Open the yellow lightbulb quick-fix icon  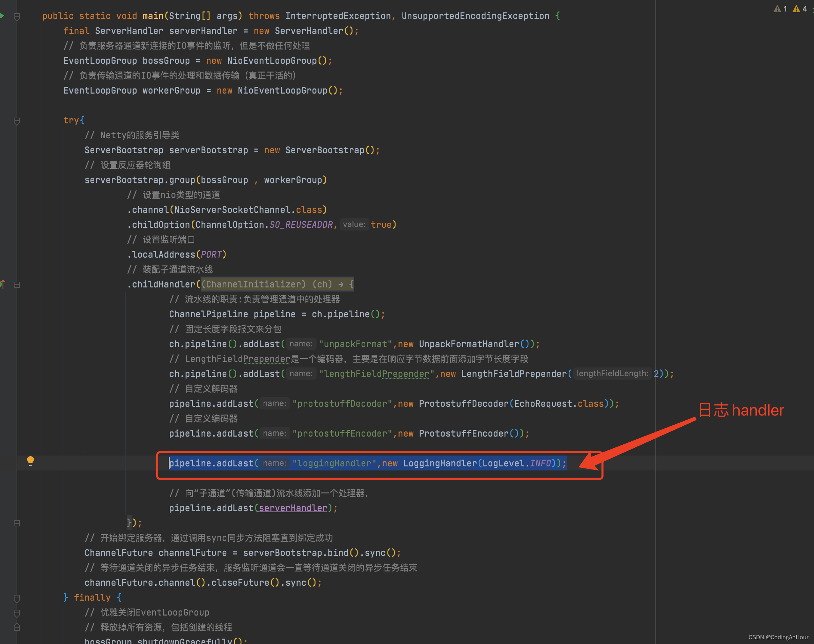click(30, 461)
